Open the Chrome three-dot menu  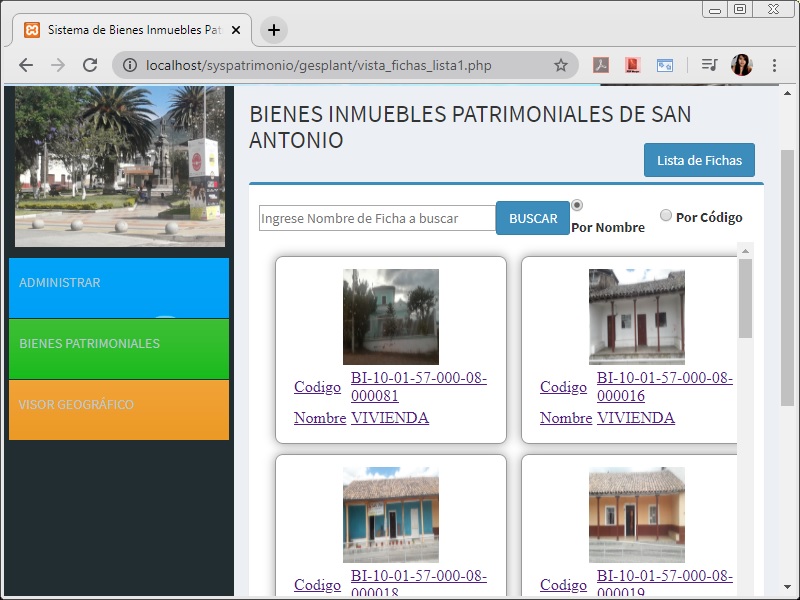[774, 65]
